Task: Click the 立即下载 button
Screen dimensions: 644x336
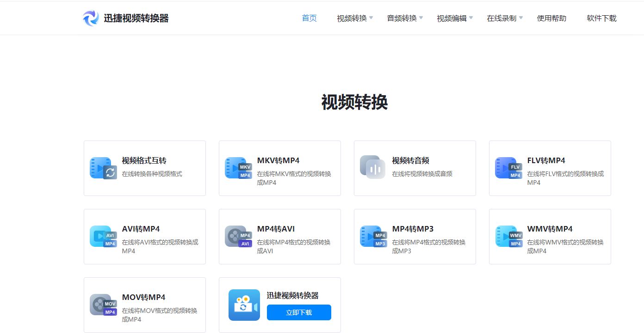Action: click(x=299, y=312)
